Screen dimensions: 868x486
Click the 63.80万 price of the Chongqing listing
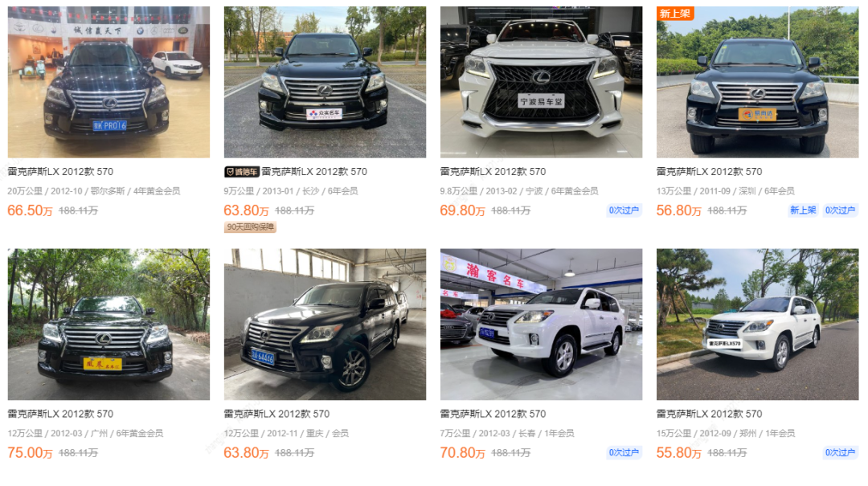click(247, 453)
